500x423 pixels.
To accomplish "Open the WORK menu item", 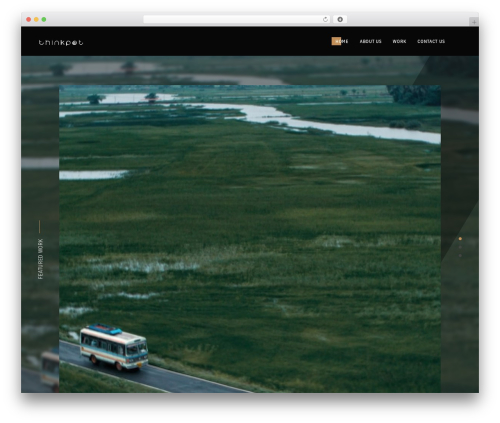I will pyautogui.click(x=399, y=41).
